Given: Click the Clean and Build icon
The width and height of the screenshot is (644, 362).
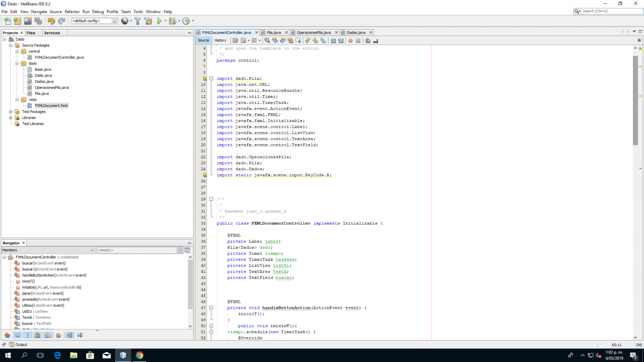Looking at the screenshot, I should coord(148,21).
